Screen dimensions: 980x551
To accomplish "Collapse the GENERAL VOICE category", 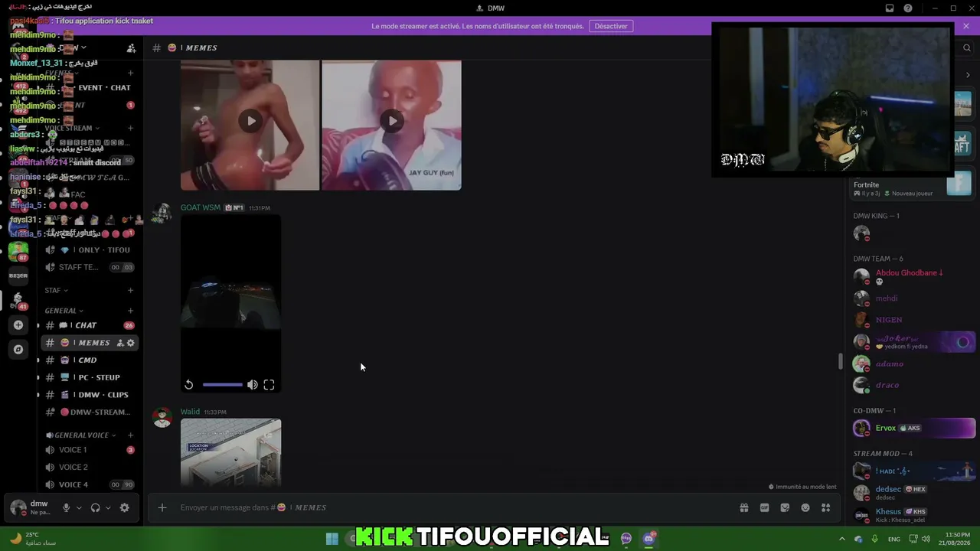I will pyautogui.click(x=81, y=435).
